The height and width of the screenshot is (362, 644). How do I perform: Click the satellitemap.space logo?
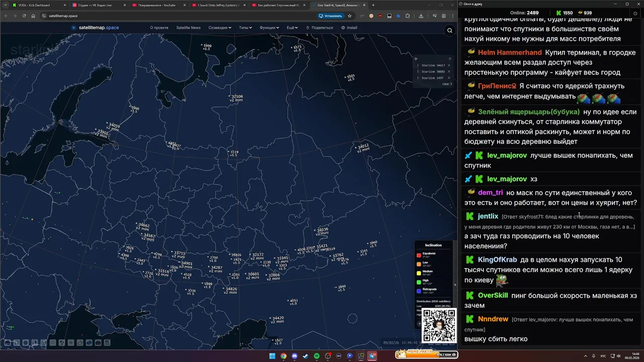pos(95,28)
